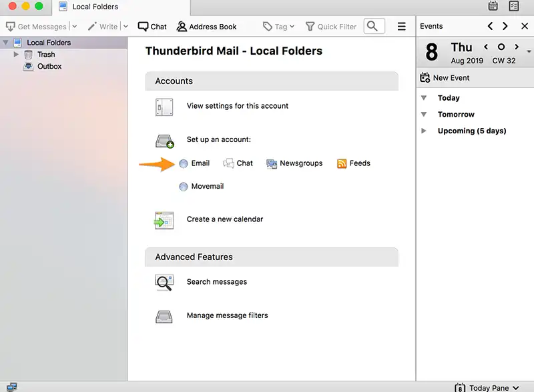This screenshot has width=534, height=392.
Task: Expand the mini-month dropdown arrow
Action: coord(529,51)
